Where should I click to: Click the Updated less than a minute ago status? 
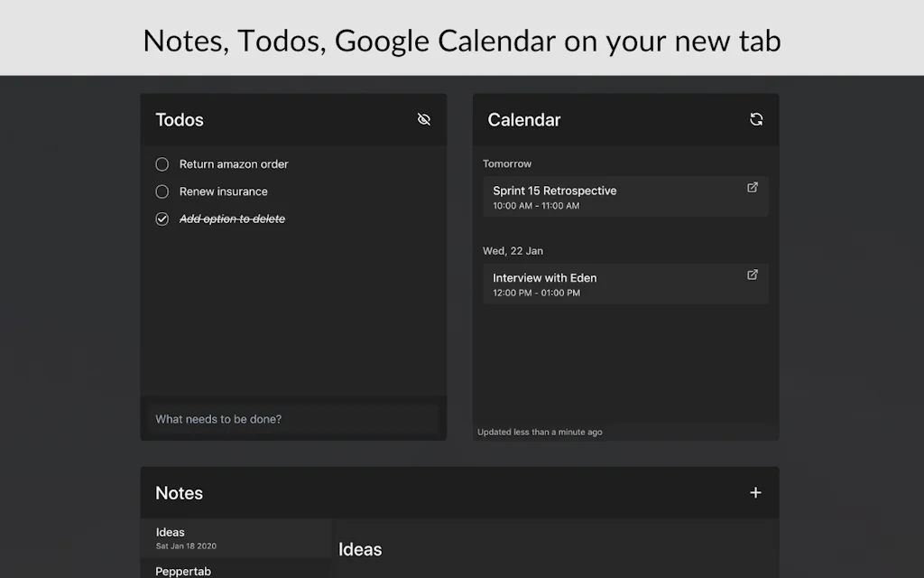click(x=539, y=432)
